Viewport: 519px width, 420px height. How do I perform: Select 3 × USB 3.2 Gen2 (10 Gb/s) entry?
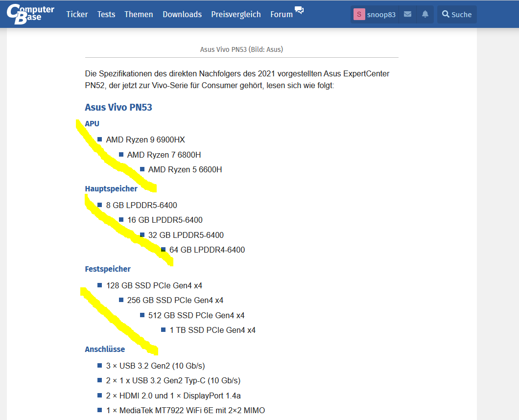point(155,366)
